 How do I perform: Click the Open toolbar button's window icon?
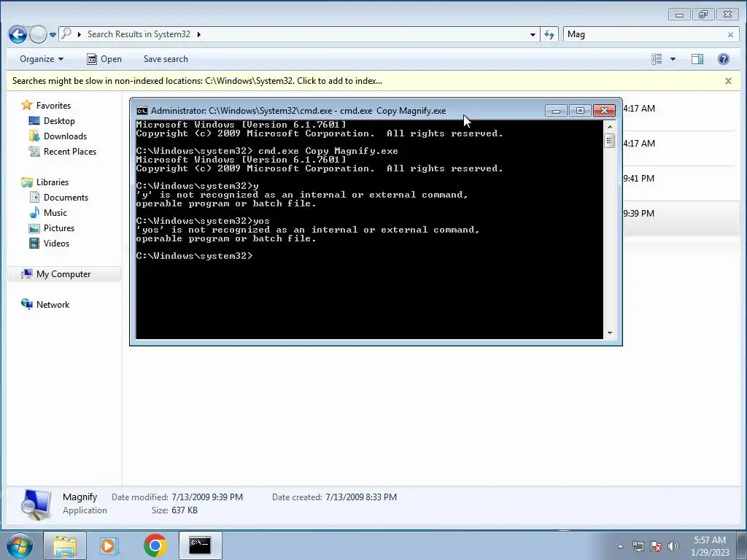91,59
